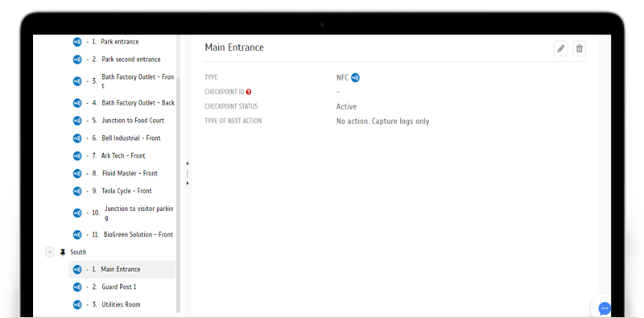This screenshot has height=318, width=644.
Task: Click the red help icon beside Checkpoint ID
Action: (x=249, y=92)
